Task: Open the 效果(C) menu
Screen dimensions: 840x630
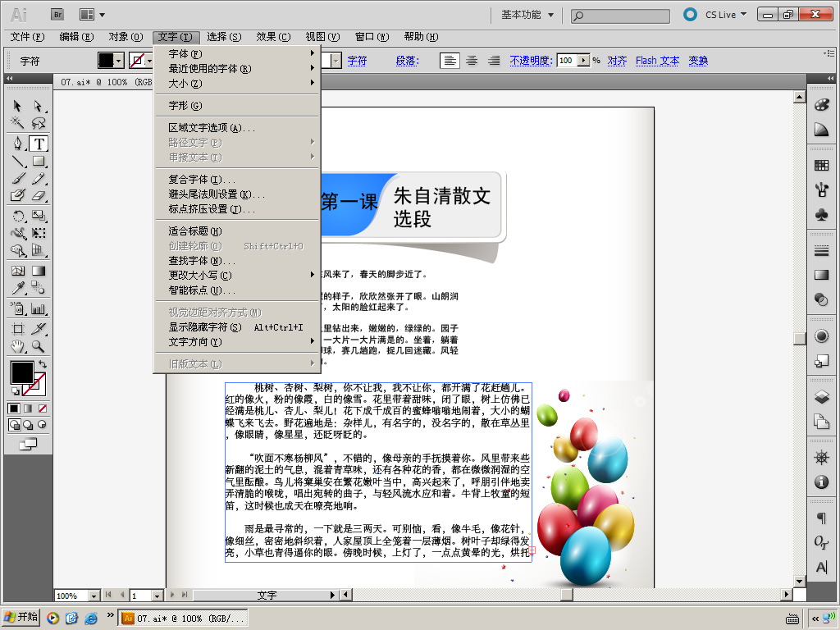Action: pos(272,36)
